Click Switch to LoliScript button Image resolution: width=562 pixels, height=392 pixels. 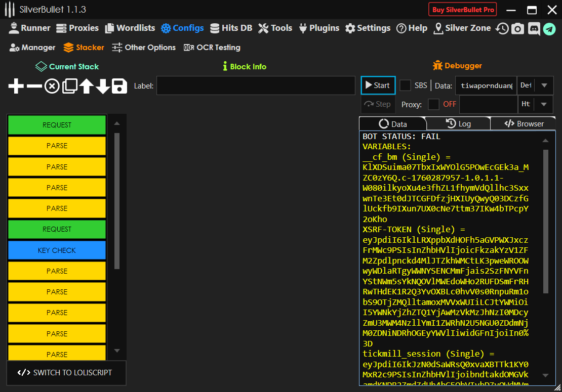tap(66, 373)
